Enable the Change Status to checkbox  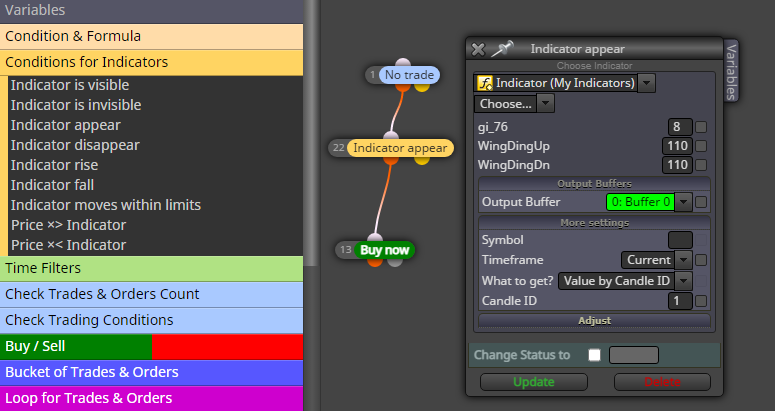point(595,355)
